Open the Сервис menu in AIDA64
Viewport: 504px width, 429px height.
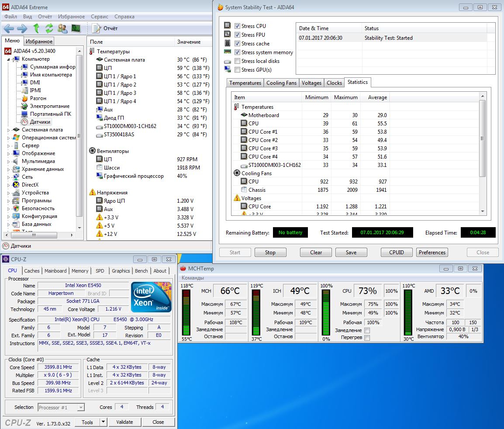coord(100,17)
